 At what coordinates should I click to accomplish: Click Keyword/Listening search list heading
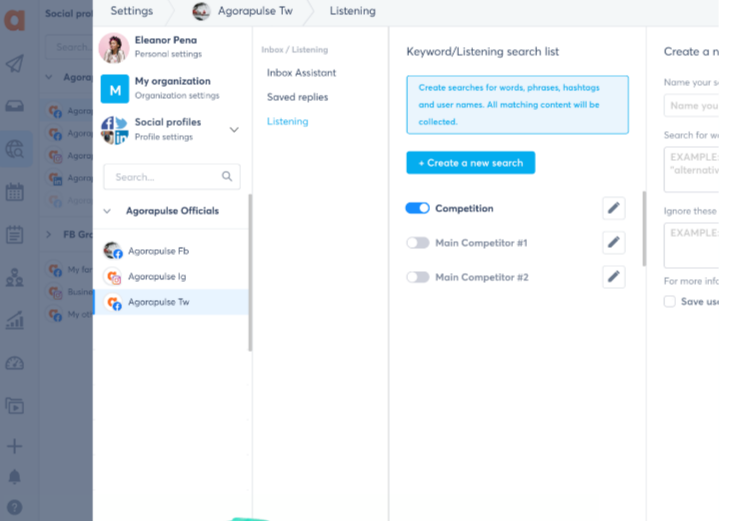click(x=483, y=52)
